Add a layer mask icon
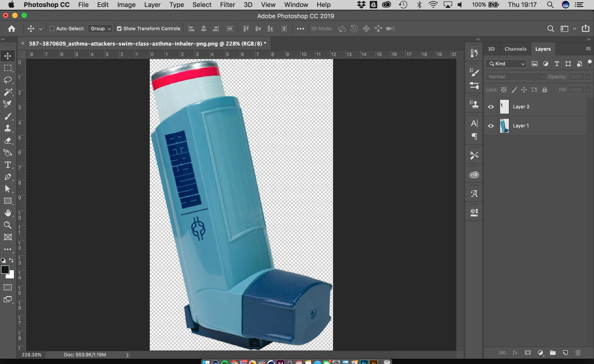 tap(528, 353)
